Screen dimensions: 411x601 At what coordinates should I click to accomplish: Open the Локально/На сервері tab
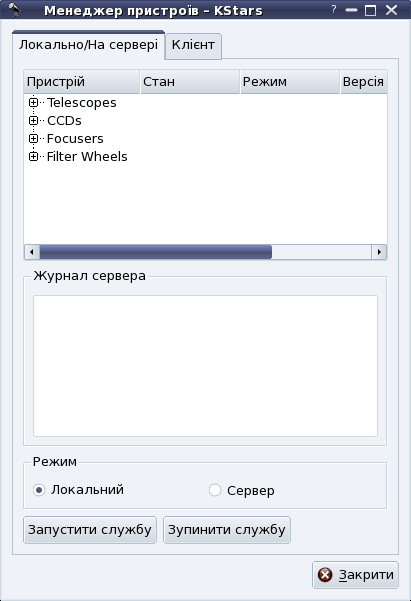89,44
